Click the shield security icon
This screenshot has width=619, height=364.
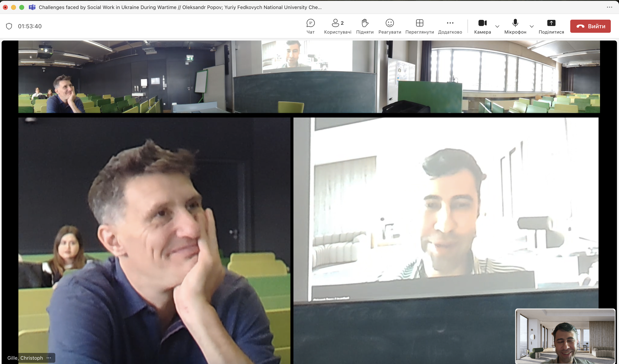tap(9, 26)
